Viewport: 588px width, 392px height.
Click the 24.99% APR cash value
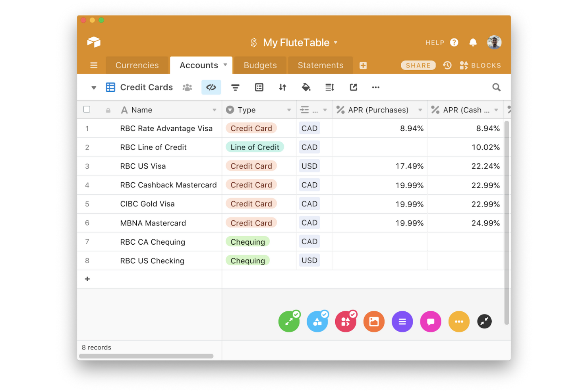click(485, 223)
